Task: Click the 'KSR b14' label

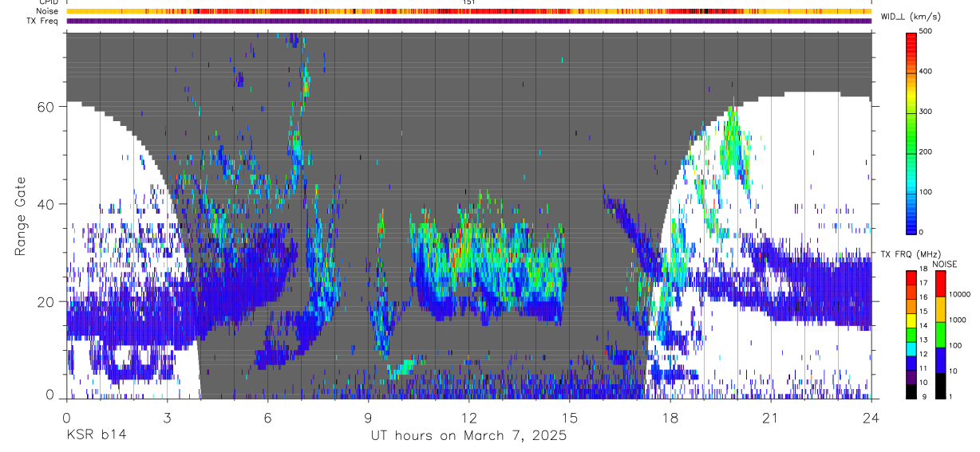Action: [96, 435]
